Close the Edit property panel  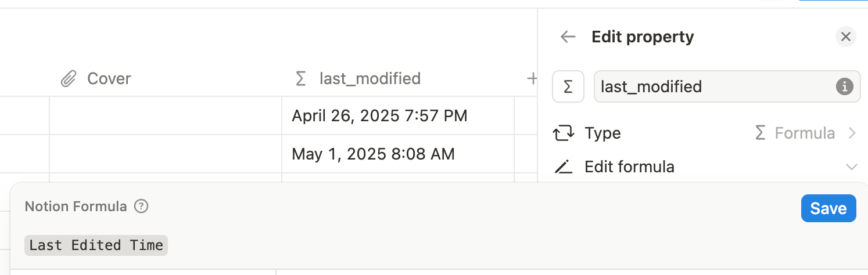click(x=846, y=37)
